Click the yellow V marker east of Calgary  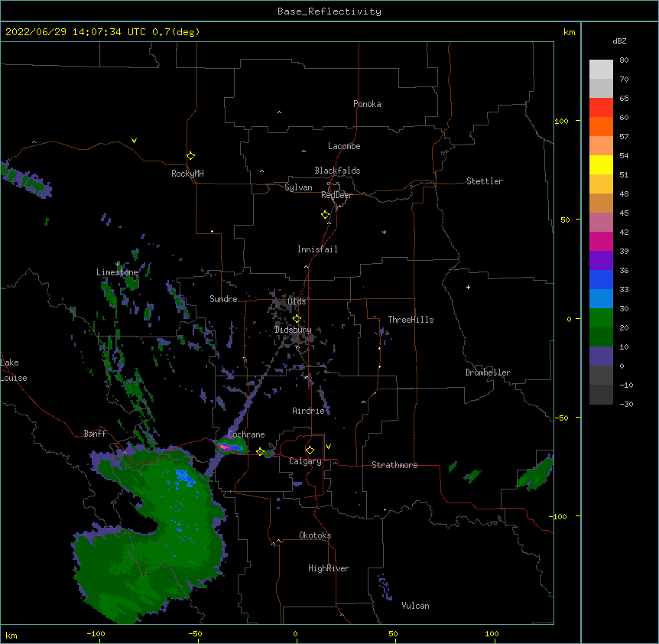pos(328,447)
